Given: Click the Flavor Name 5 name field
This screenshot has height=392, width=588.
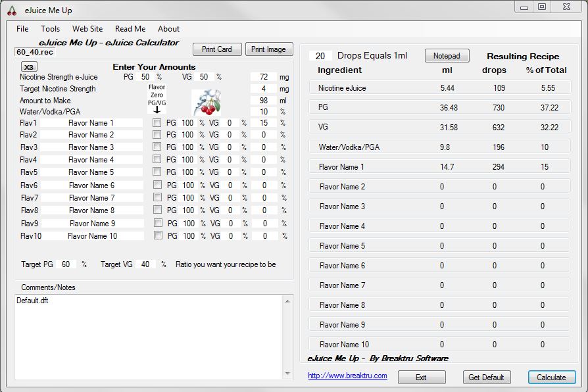Looking at the screenshot, I should click(x=91, y=172).
